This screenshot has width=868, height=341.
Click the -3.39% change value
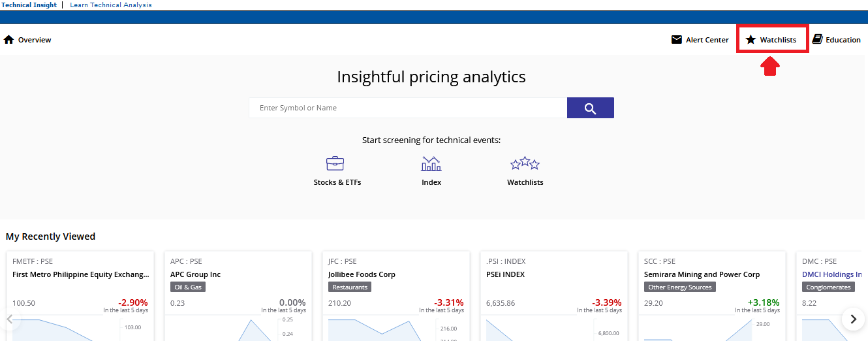(x=607, y=302)
